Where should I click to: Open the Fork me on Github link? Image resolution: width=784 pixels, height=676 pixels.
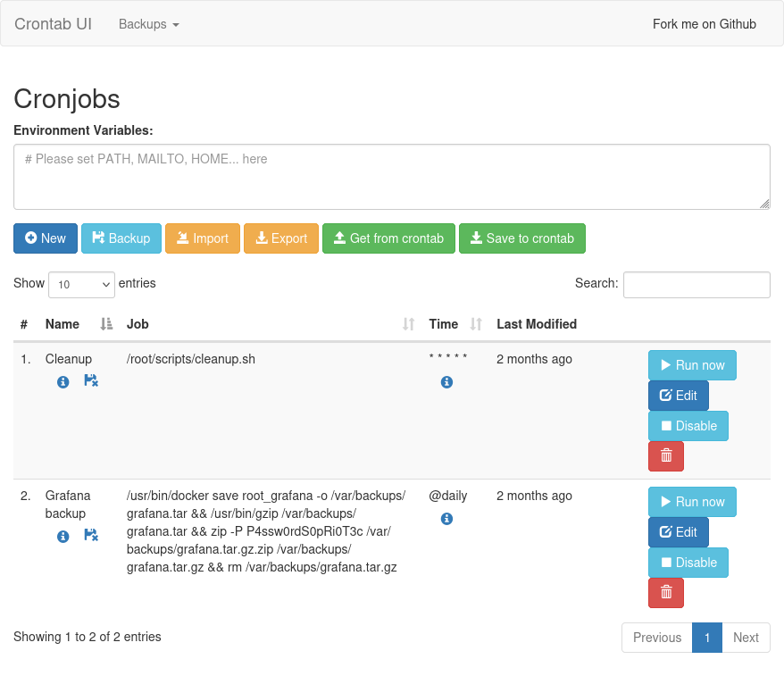[704, 24]
